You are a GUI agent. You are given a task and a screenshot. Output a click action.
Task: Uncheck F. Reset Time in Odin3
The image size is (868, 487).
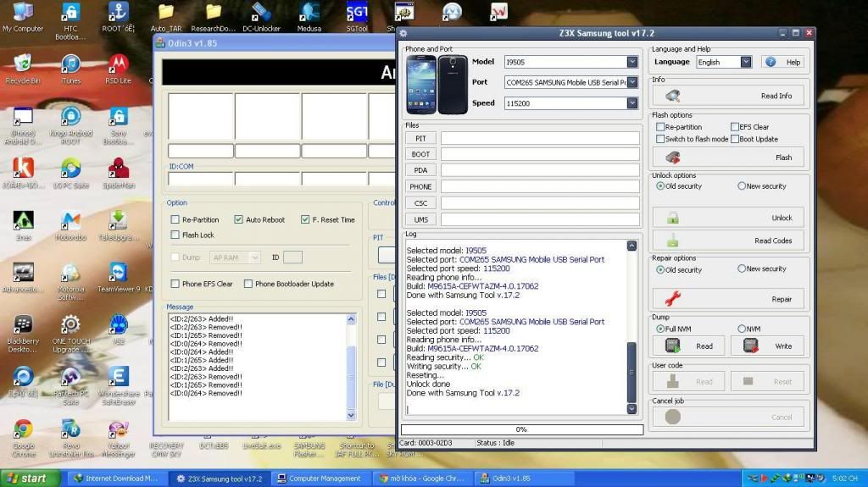coord(304,219)
